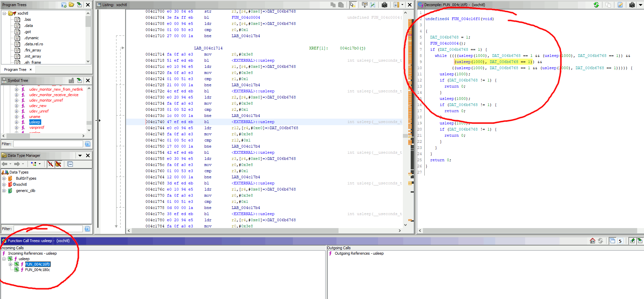Toggle call tree navigate-incoming location icon
The width and height of the screenshot is (644, 299).
pos(640,241)
